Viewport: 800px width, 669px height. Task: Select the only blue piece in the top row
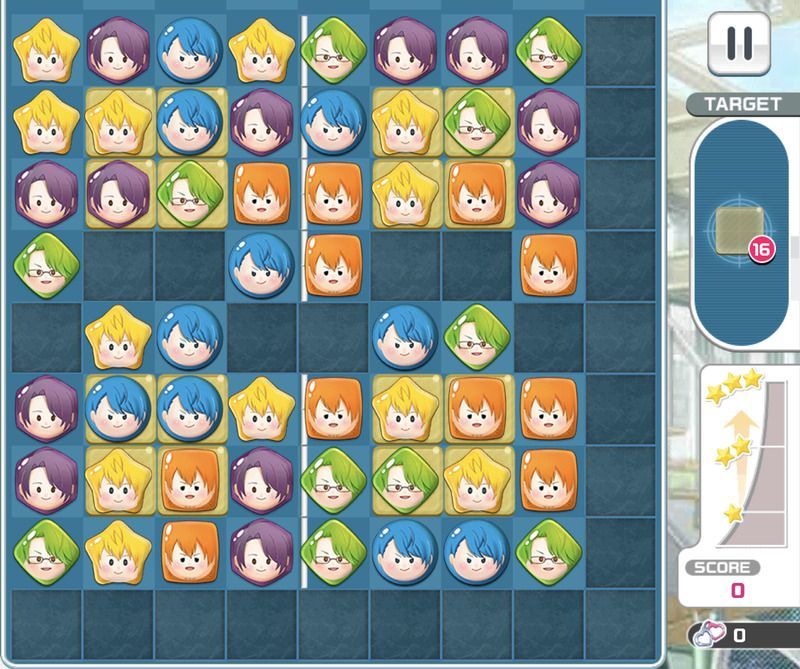190,51
